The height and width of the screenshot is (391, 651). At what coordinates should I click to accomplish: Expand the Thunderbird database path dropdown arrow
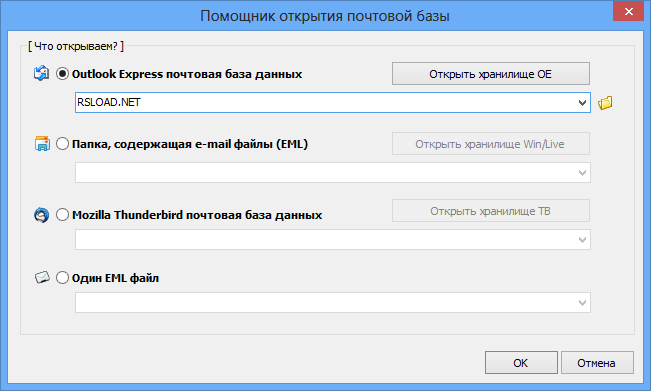[582, 239]
